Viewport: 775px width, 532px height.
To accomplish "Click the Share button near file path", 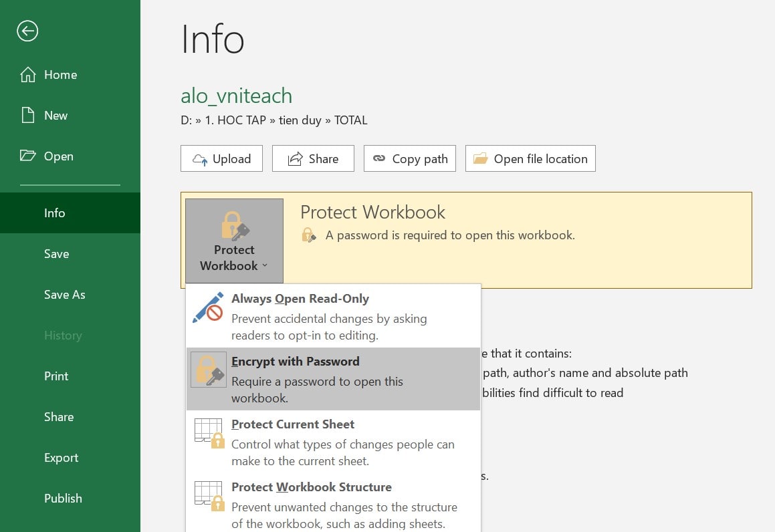I will tap(313, 158).
